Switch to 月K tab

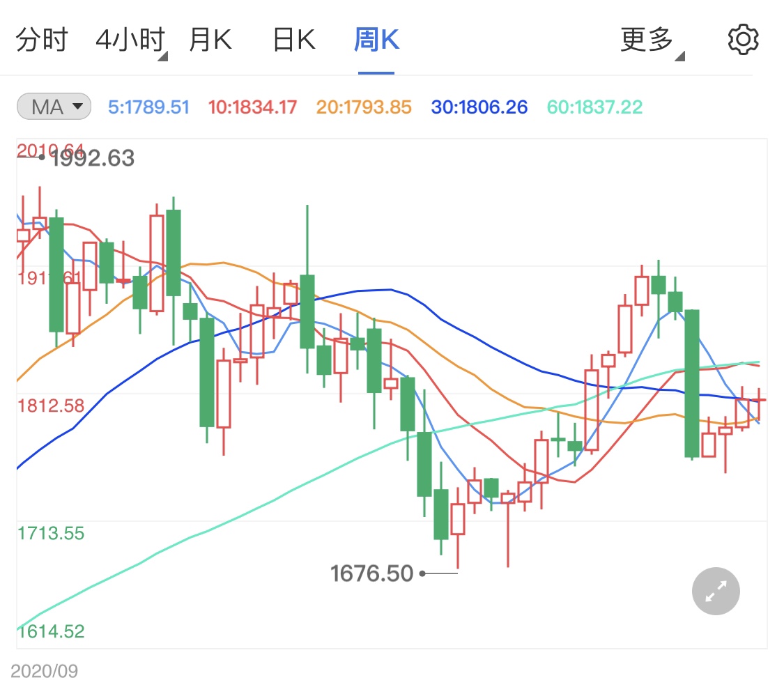point(210,40)
